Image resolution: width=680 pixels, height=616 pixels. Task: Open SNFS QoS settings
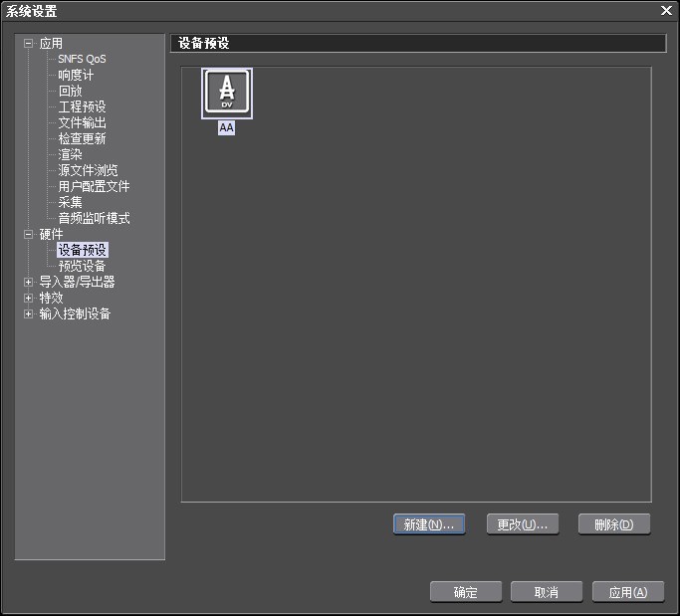pos(82,59)
